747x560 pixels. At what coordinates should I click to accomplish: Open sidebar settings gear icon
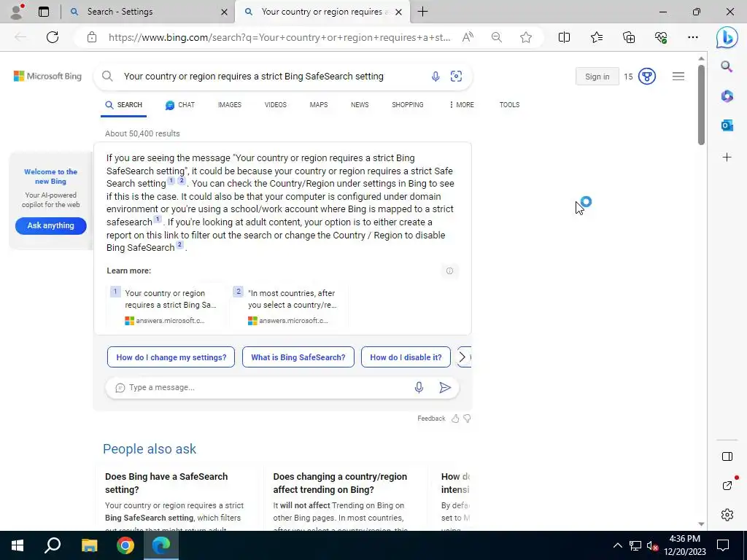click(x=727, y=515)
